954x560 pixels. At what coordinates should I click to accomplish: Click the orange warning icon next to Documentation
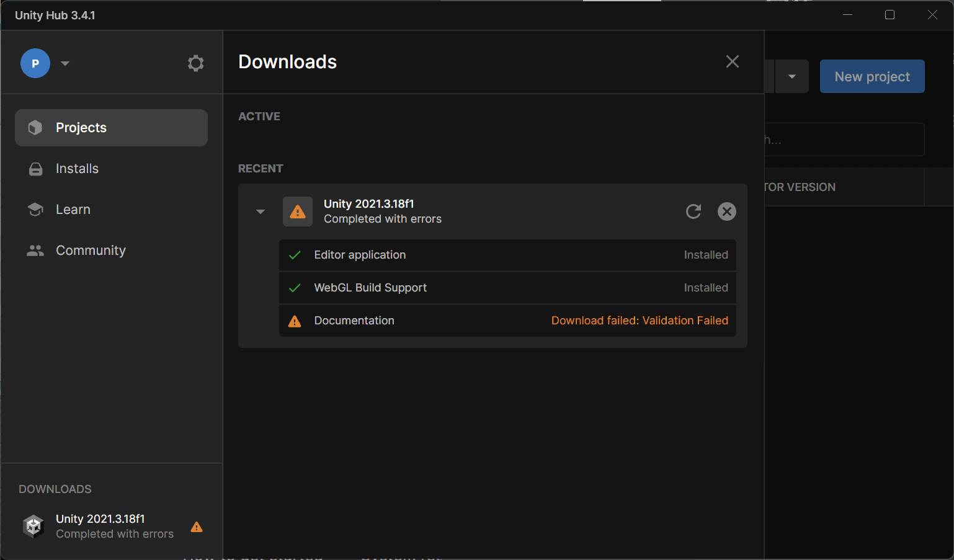click(295, 321)
